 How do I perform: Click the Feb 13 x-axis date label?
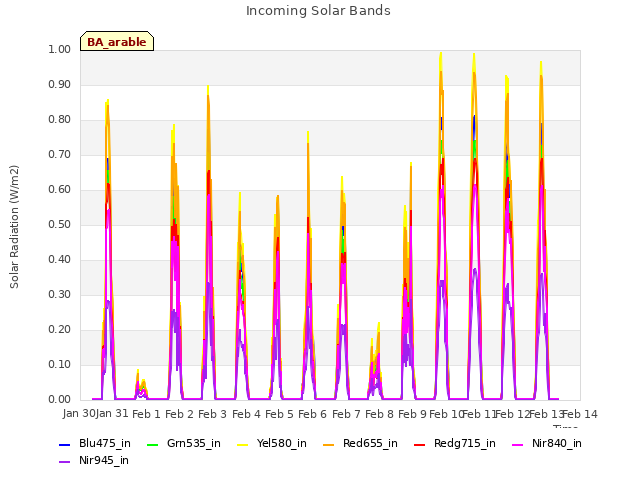tap(546, 414)
